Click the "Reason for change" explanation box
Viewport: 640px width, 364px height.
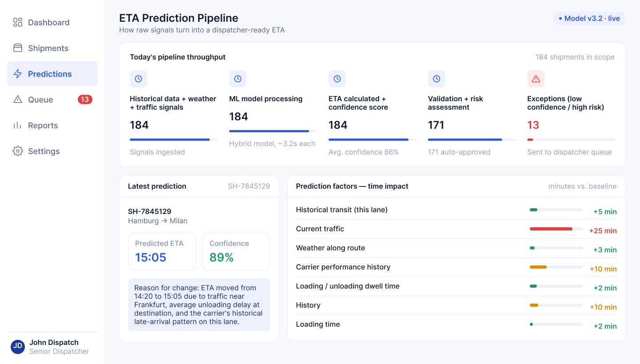pos(199,305)
